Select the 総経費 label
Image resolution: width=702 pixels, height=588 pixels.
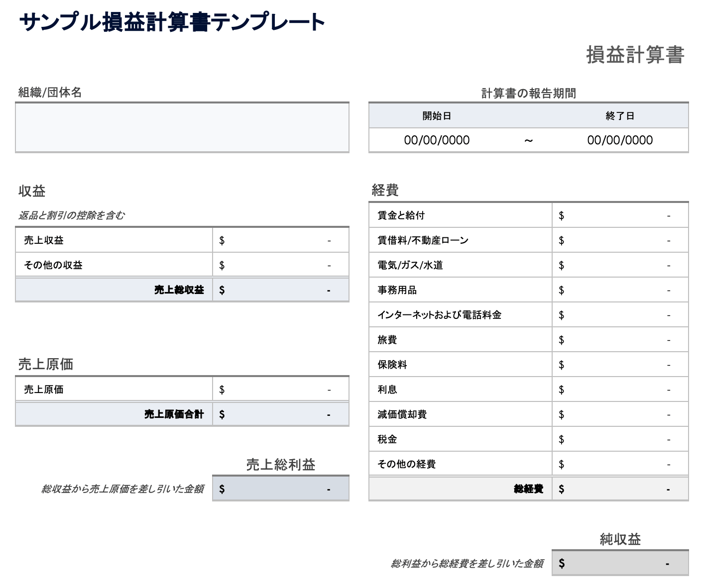coord(529,489)
